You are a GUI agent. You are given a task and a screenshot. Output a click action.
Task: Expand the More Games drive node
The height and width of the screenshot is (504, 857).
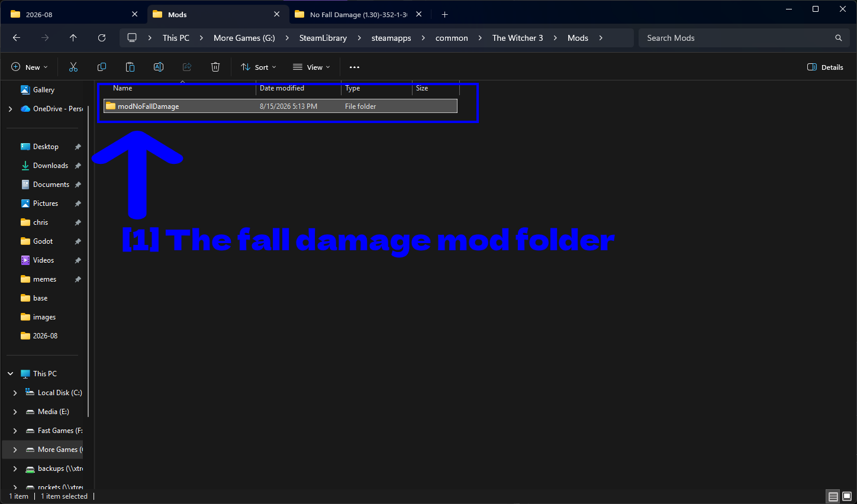click(x=15, y=450)
